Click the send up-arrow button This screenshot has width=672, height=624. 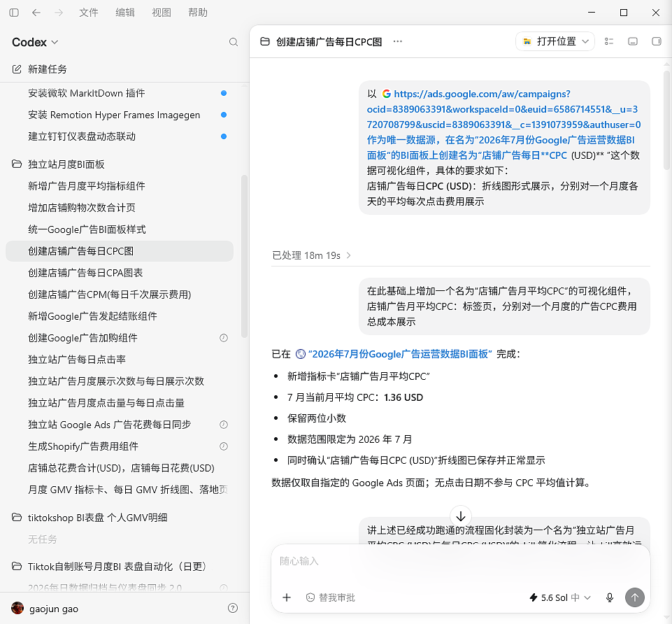click(x=635, y=597)
